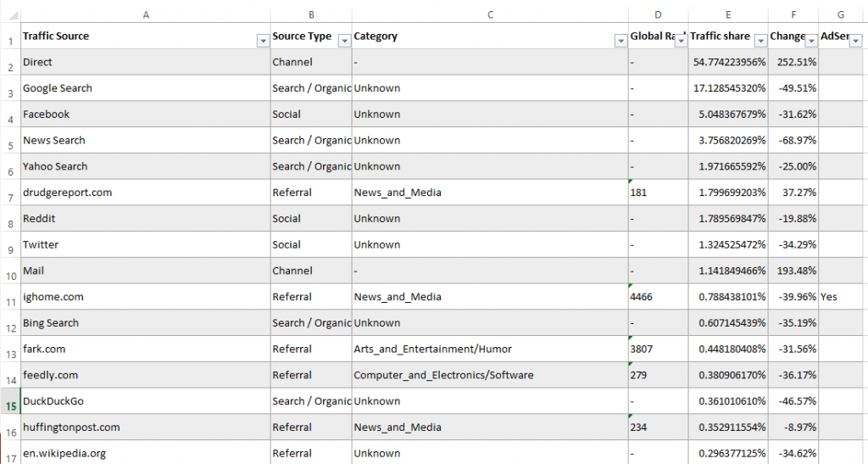Open the Source Type filter dropdown

[x=344, y=41]
